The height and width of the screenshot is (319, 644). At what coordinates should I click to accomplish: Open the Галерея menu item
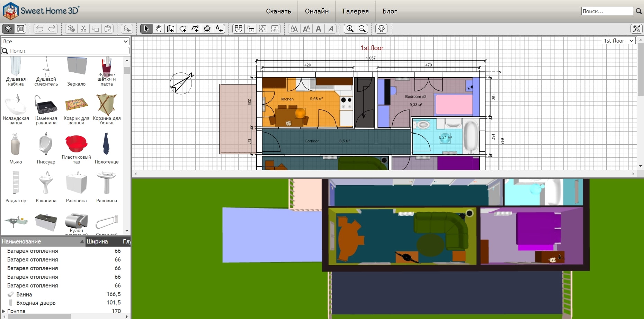click(356, 11)
